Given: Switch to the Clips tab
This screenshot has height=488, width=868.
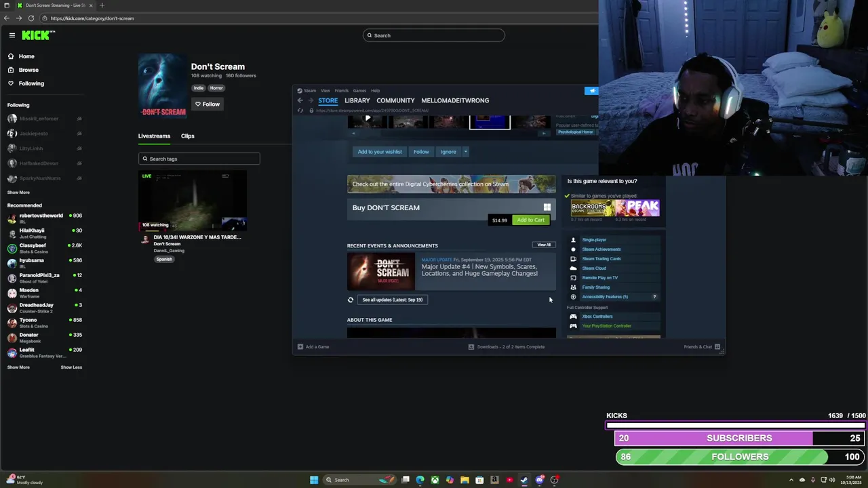Looking at the screenshot, I should pyautogui.click(x=188, y=136).
